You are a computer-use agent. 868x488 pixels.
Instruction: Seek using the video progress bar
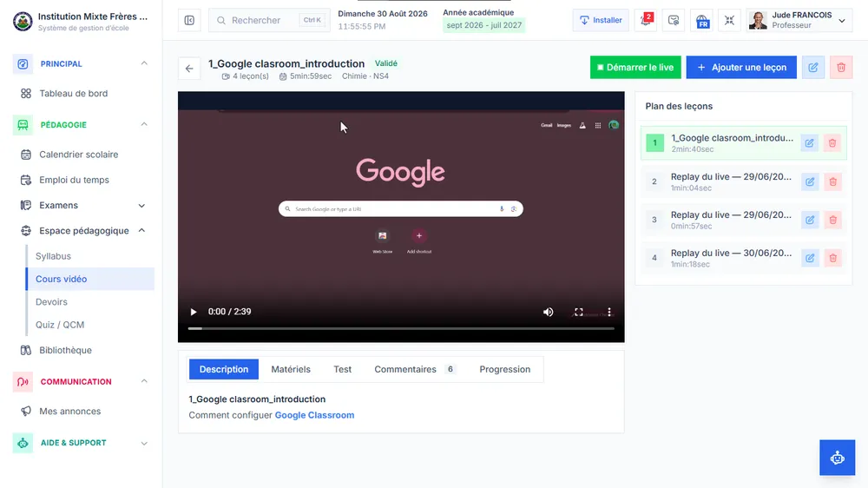(x=401, y=329)
